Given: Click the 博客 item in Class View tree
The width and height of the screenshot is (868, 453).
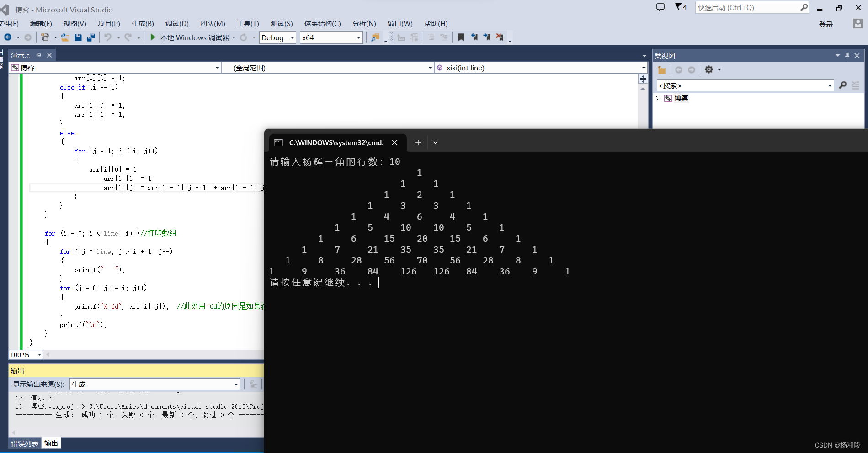Looking at the screenshot, I should 681,98.
